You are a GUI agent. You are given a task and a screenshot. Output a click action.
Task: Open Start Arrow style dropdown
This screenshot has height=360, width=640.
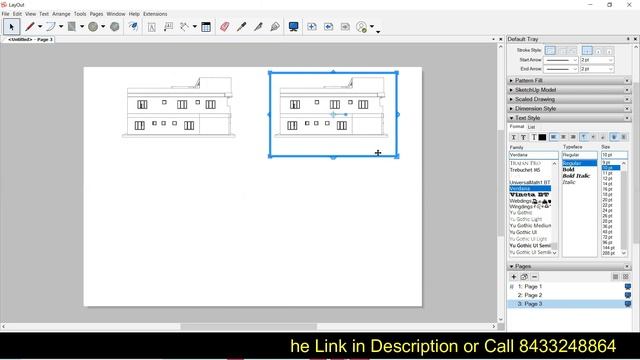pos(561,60)
